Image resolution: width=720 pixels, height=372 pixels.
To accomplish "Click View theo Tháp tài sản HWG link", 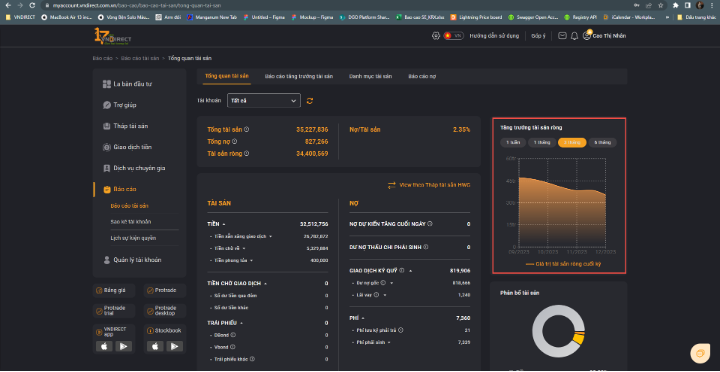I will pyautogui.click(x=435, y=185).
